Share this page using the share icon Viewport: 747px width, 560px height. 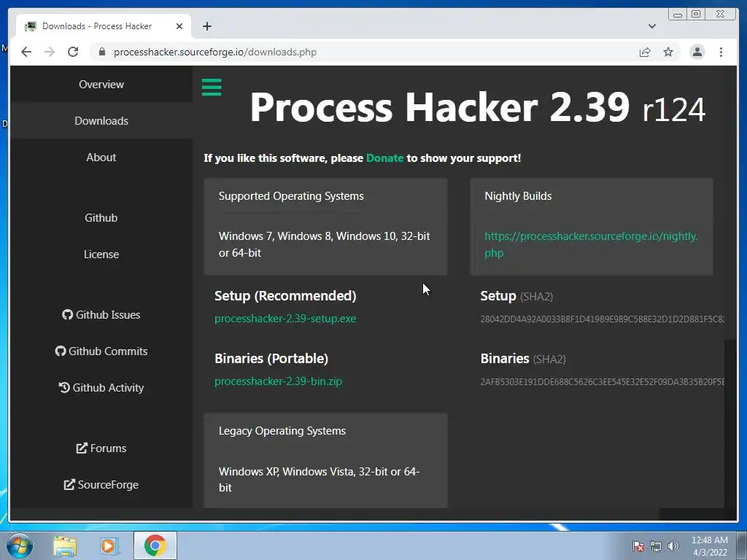click(x=645, y=52)
